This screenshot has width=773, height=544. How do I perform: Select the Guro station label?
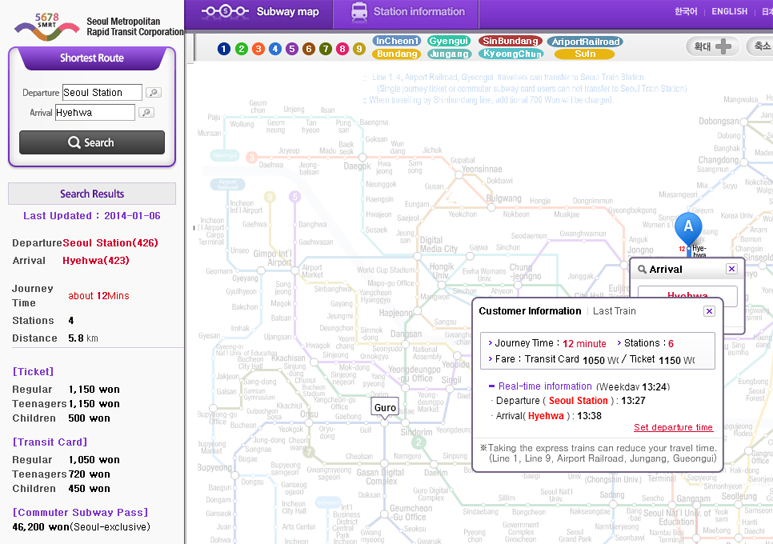point(385,407)
